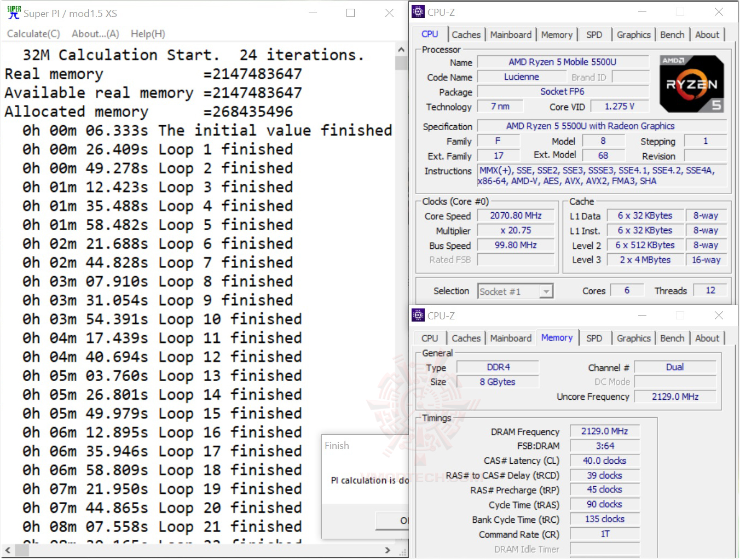Screen dimensions: 740x560
Task: Click the Level 2 cache value '6 x 512 KBytes'
Action: [645, 245]
